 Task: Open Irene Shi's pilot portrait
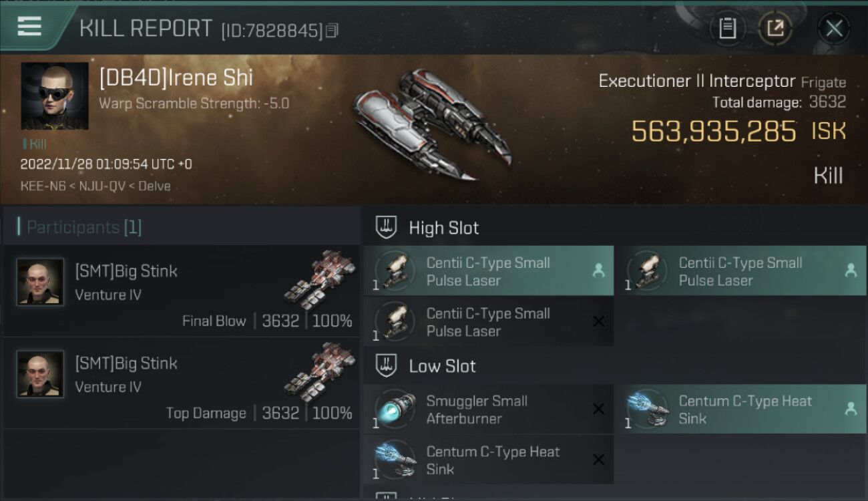[55, 96]
